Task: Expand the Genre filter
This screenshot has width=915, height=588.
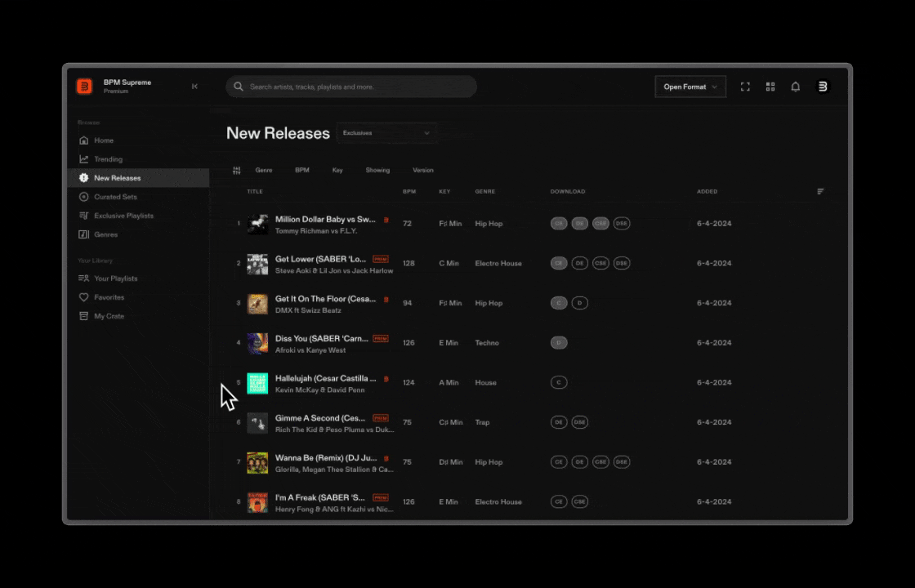Action: pyautogui.click(x=264, y=171)
